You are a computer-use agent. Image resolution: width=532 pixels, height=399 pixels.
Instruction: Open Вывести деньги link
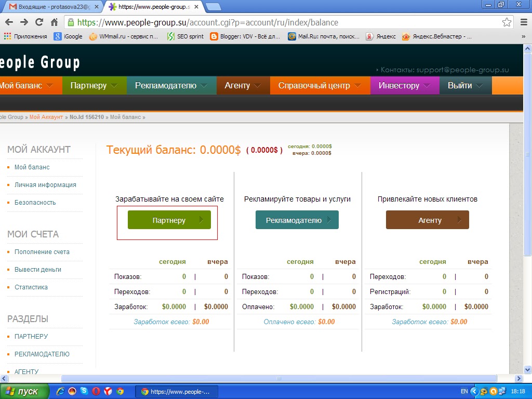(37, 270)
